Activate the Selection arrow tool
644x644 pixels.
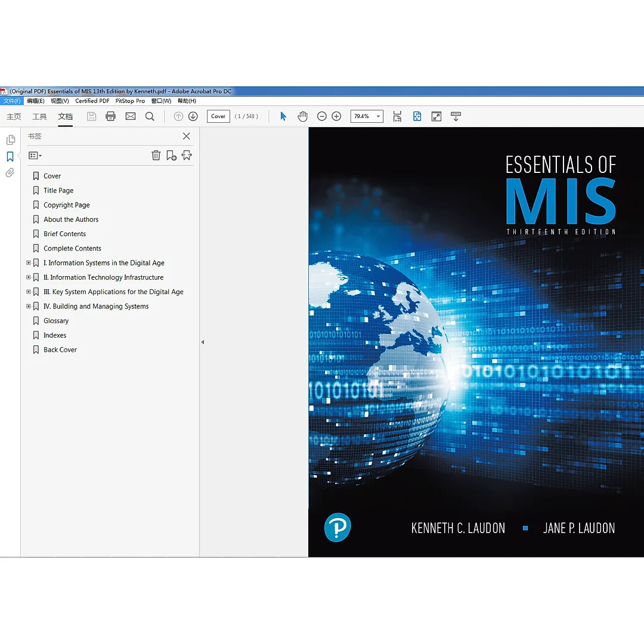pyautogui.click(x=283, y=116)
